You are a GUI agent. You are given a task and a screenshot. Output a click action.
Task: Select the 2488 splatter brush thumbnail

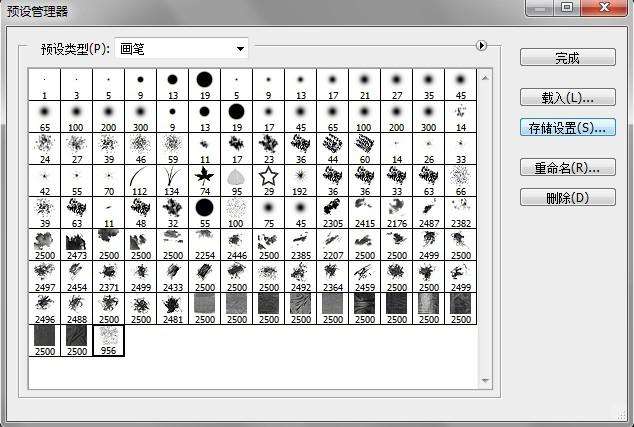point(76,308)
